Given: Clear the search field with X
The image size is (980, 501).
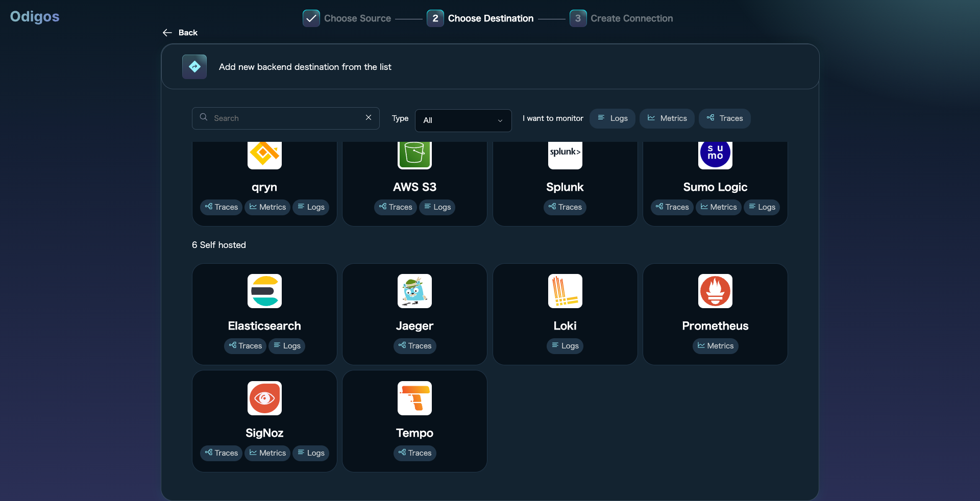Looking at the screenshot, I should pyautogui.click(x=369, y=117).
